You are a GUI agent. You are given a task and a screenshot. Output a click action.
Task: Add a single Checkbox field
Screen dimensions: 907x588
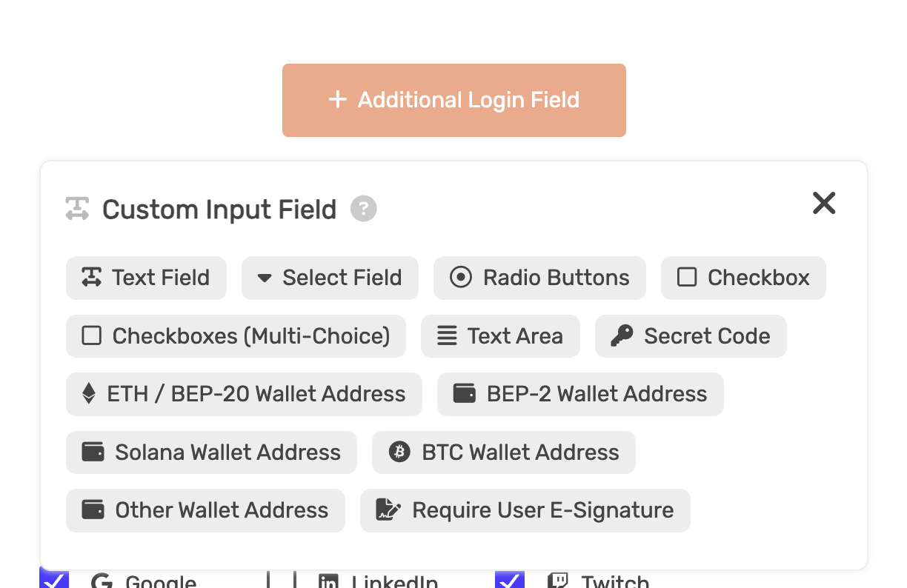[743, 278]
